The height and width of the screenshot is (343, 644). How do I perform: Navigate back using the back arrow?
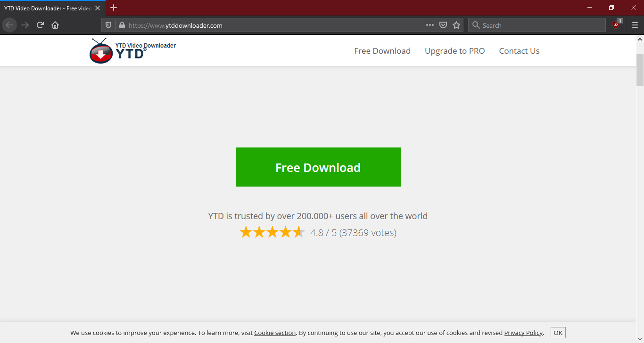click(x=9, y=25)
